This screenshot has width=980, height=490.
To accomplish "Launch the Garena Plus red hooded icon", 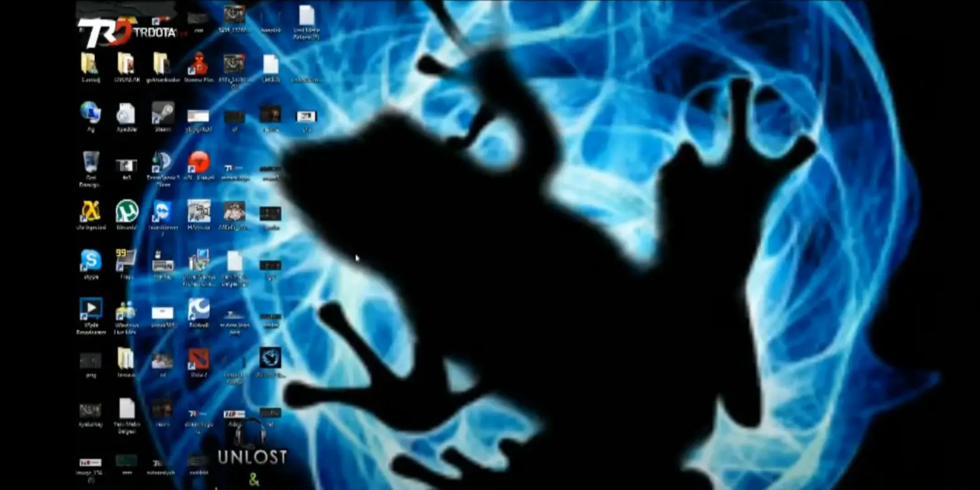I will tap(199, 64).
